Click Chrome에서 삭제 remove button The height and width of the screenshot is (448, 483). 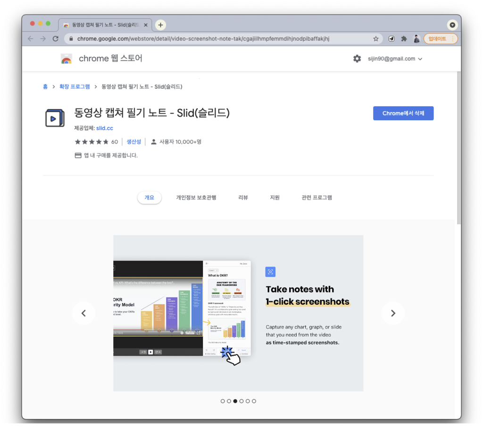point(403,113)
